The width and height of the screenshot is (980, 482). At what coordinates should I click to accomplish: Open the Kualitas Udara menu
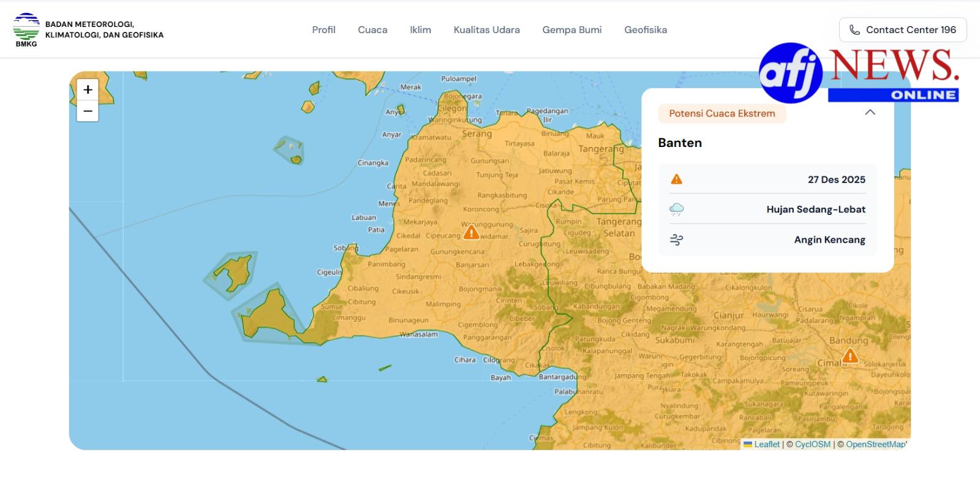486,30
